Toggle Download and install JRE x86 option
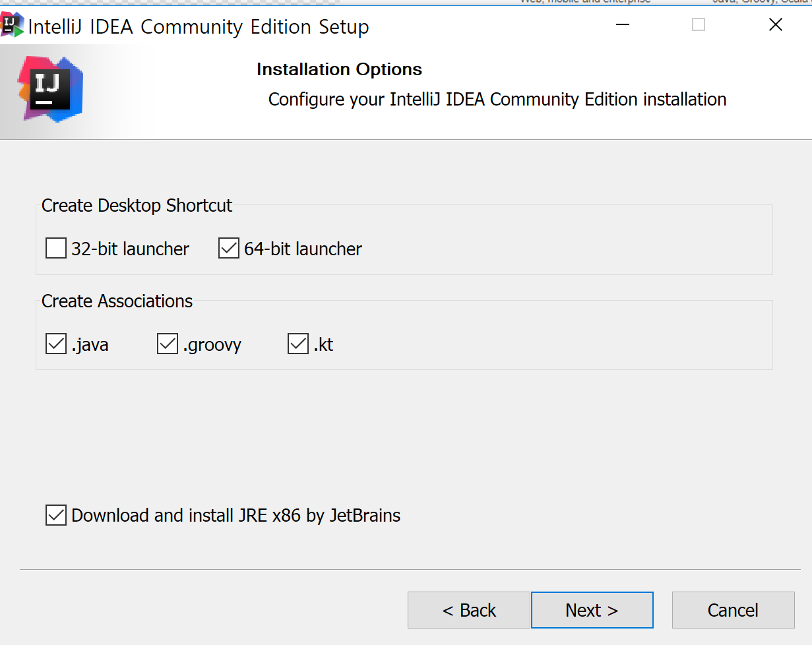Image resolution: width=812 pixels, height=645 pixels. click(56, 515)
